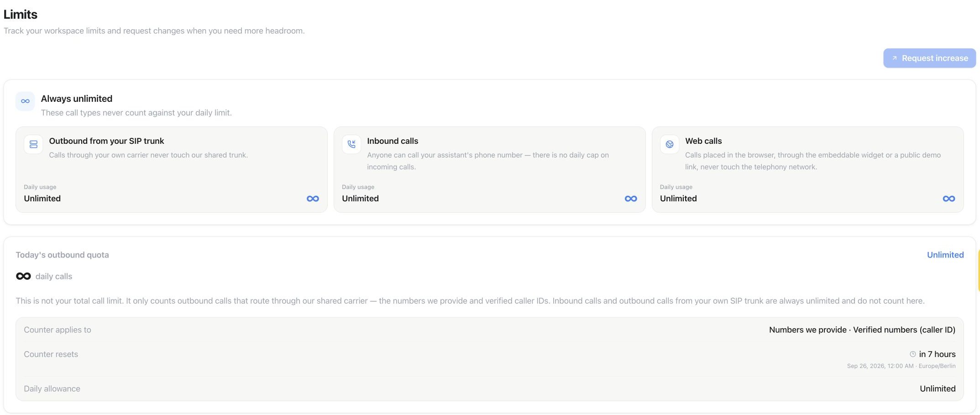Click the blue infinity in SIP trunk card
This screenshot has height=415, width=980.
[313, 199]
